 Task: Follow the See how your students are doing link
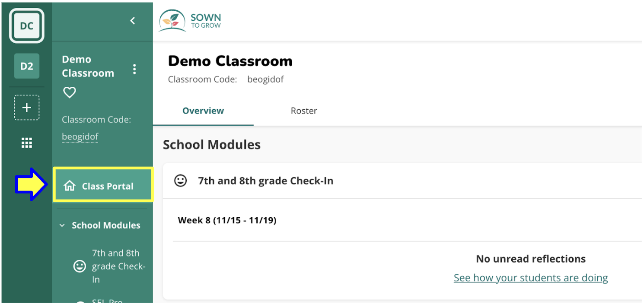(x=531, y=278)
